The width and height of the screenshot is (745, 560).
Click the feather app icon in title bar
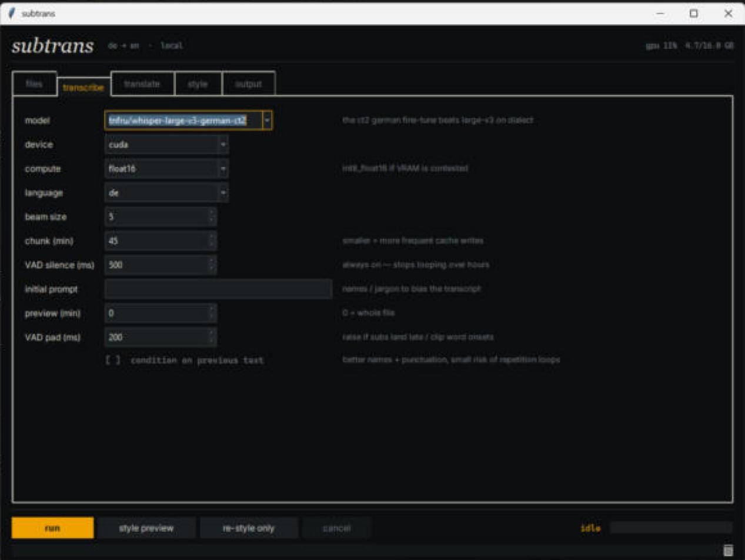11,13
